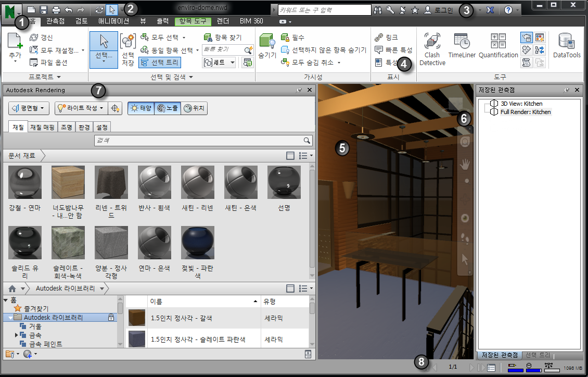Screen dimensions: 588x377
Task: Open the 애니메이션 ribbon tab
Action: pos(113,21)
